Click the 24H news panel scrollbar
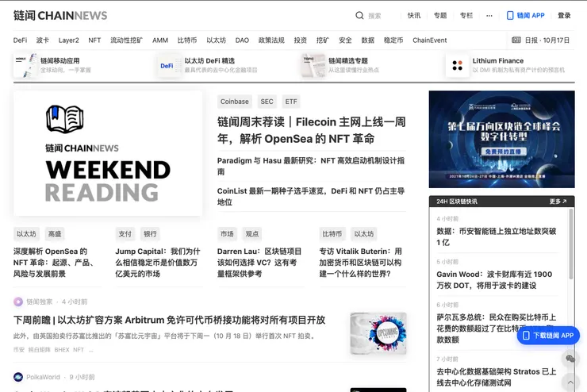This screenshot has width=587, height=392. (x=571, y=244)
